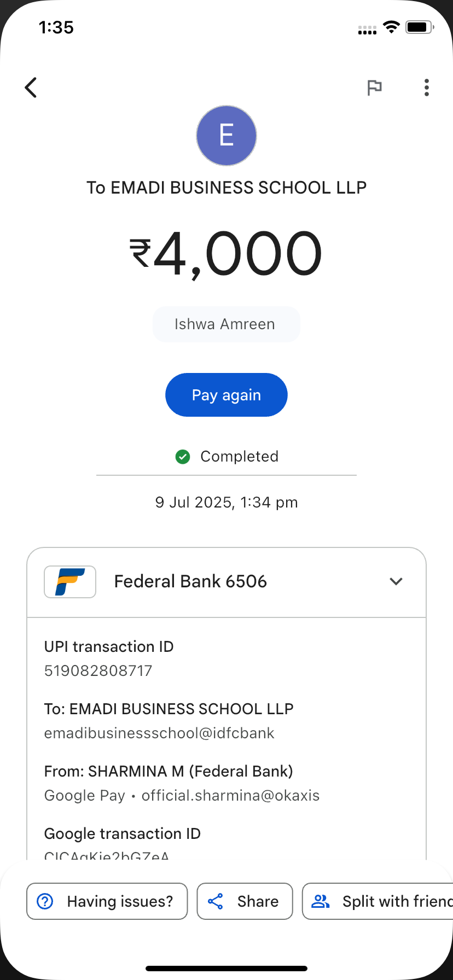This screenshot has width=453, height=980.
Task: Tap the report flag icon
Action: (x=374, y=87)
